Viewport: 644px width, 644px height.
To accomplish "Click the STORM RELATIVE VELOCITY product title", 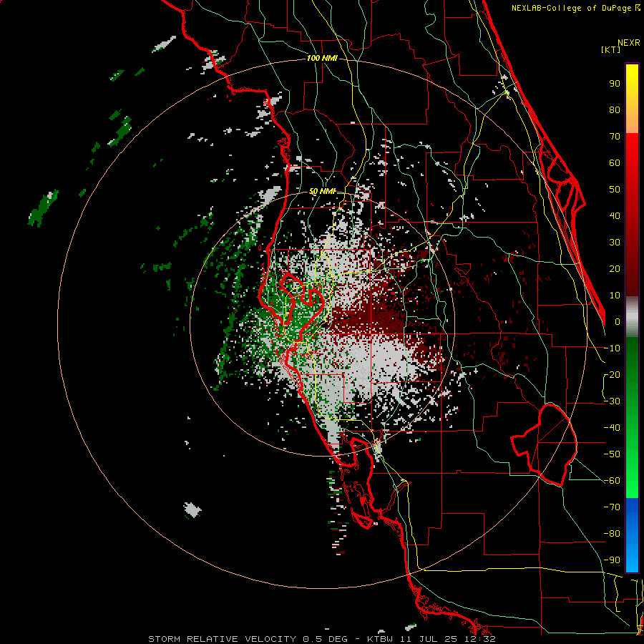I will 224,639.
